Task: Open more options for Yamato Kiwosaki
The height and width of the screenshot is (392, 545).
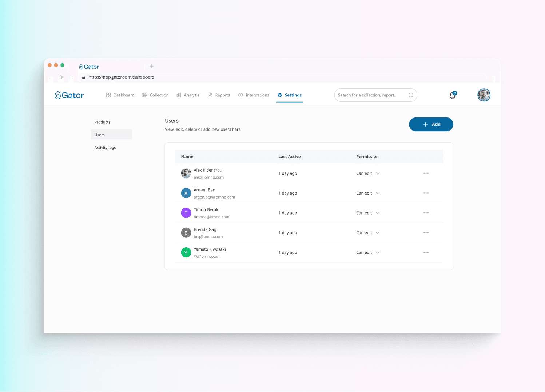Action: [x=426, y=252]
